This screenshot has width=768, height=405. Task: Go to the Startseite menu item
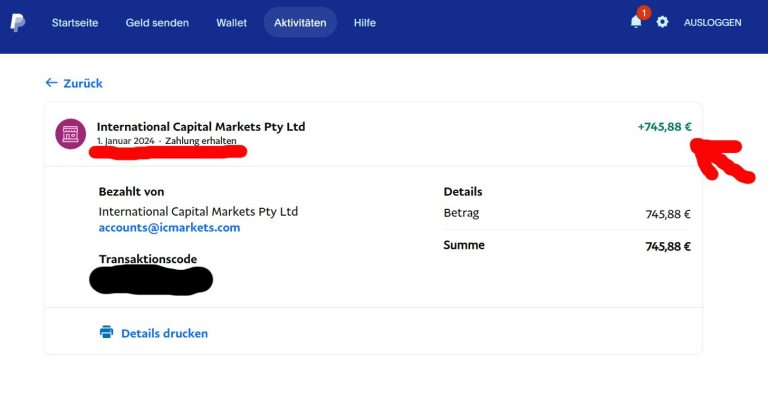pyautogui.click(x=75, y=23)
